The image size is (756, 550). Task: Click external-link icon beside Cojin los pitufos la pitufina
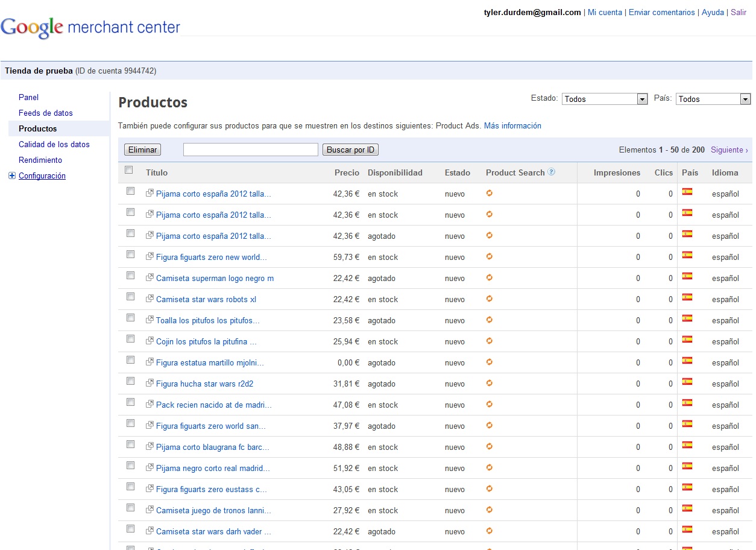point(150,341)
